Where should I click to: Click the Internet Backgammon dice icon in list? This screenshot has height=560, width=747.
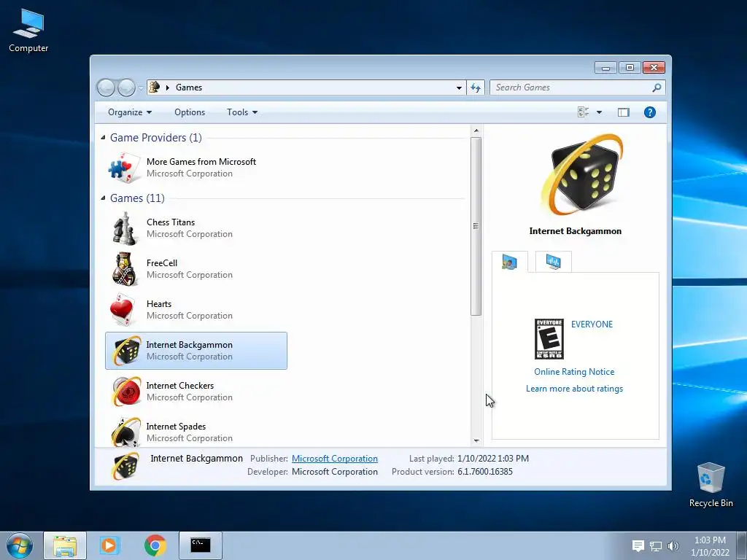(126, 351)
